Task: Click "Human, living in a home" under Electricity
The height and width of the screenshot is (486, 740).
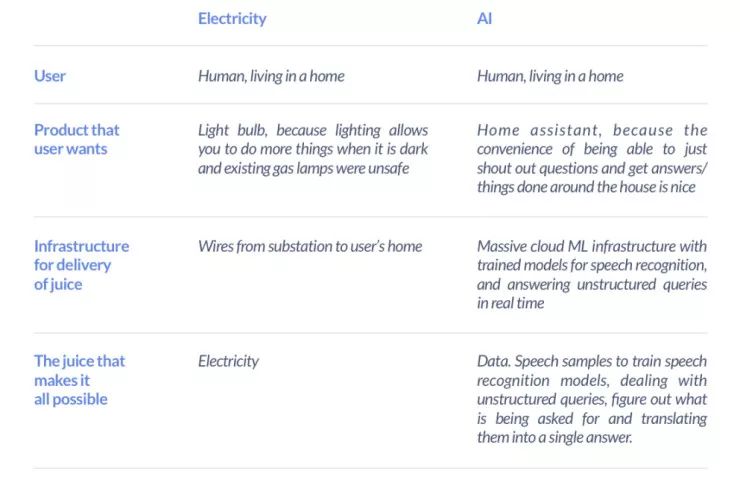Action: [x=271, y=76]
